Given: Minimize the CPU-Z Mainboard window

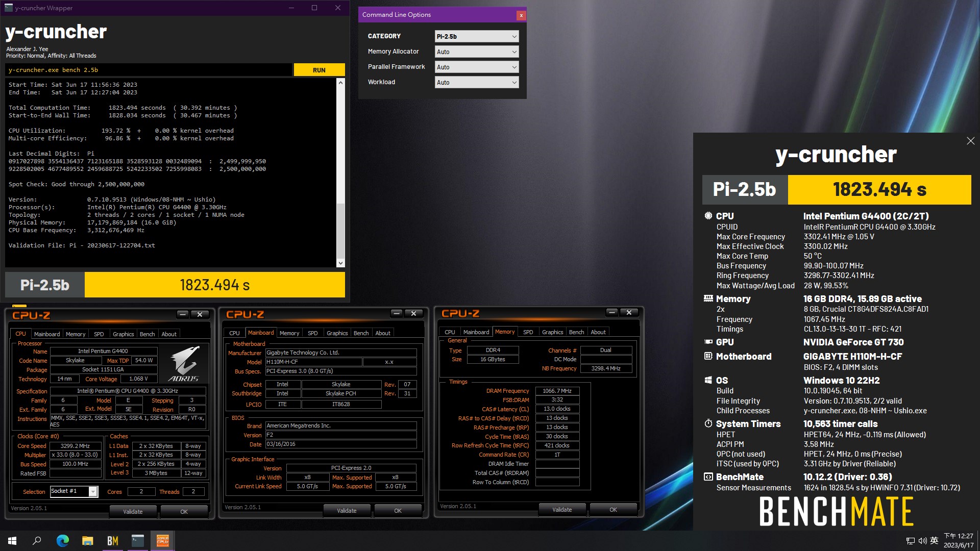Looking at the screenshot, I should (397, 313).
